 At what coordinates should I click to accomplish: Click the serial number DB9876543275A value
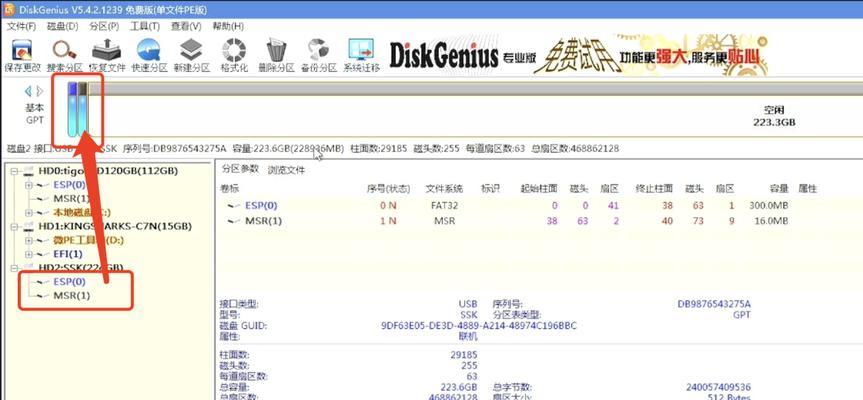tap(714, 304)
